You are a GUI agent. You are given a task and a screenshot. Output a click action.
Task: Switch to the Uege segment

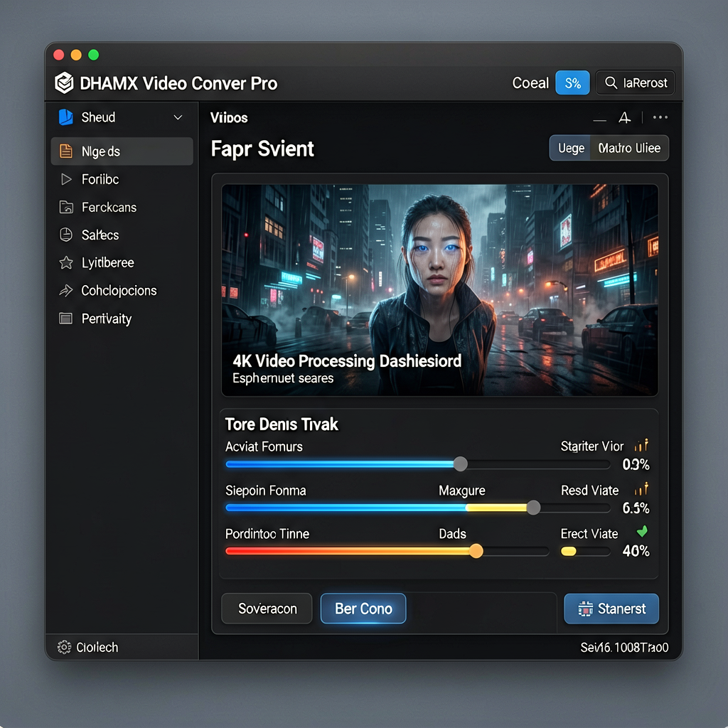570,148
